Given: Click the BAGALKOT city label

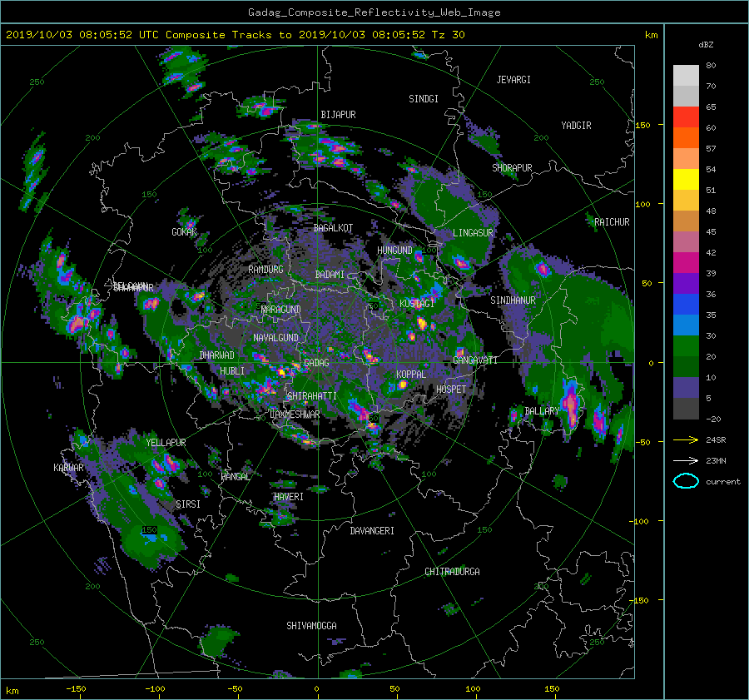Looking at the screenshot, I should click(333, 228).
